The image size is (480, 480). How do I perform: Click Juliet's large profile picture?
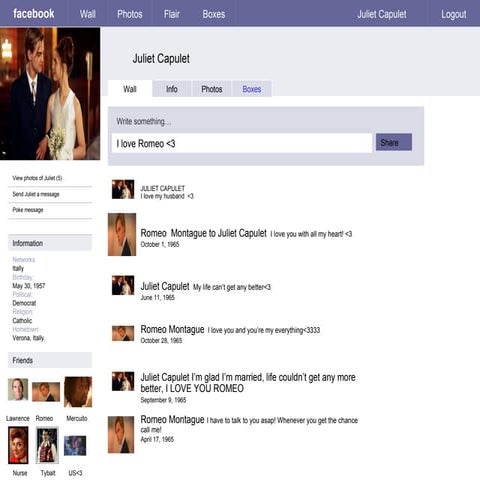point(50,94)
